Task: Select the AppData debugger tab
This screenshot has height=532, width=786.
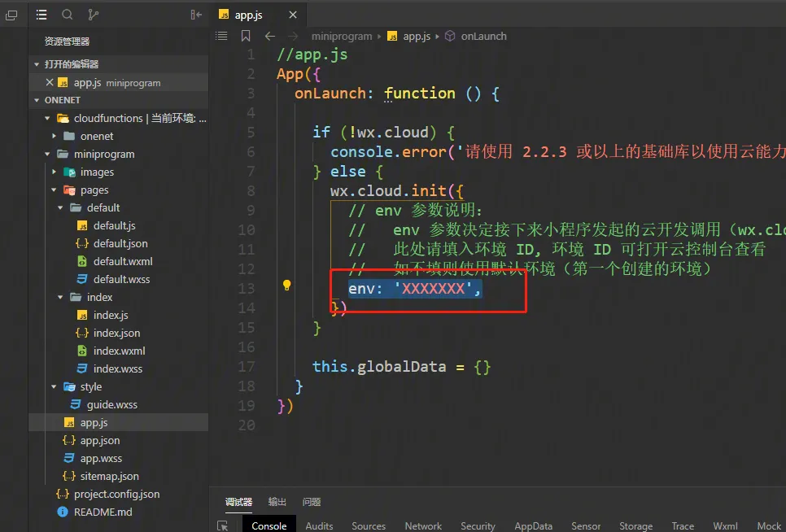Action: point(533,525)
